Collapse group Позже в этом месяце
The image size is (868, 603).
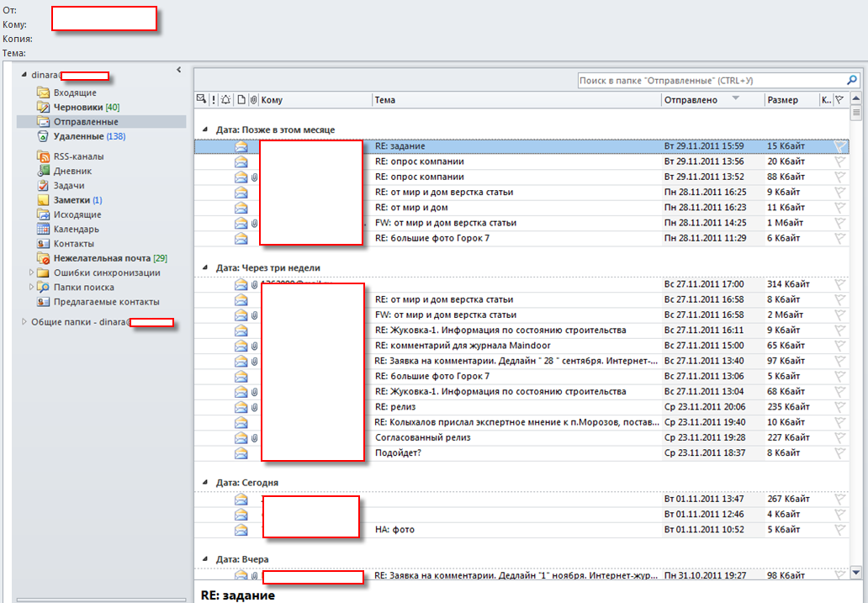(205, 129)
